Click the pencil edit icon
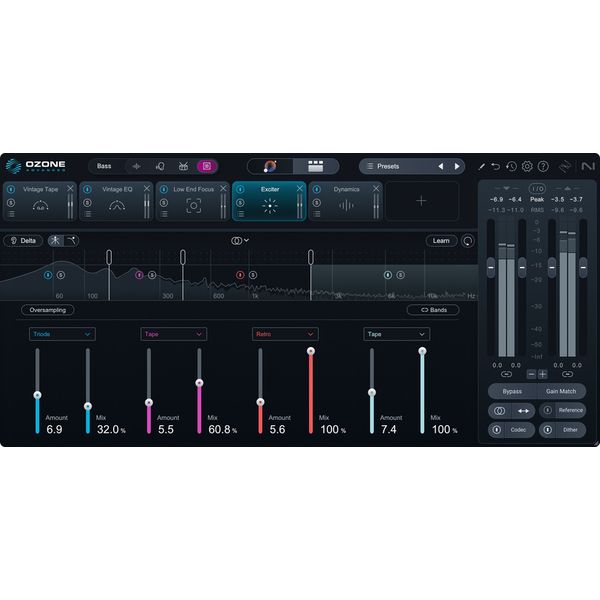600x600 pixels. [481, 166]
